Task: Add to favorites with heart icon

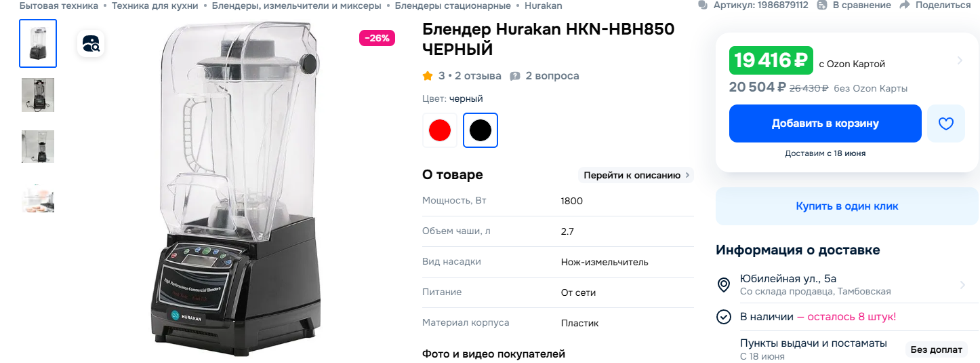Action: coord(946,123)
